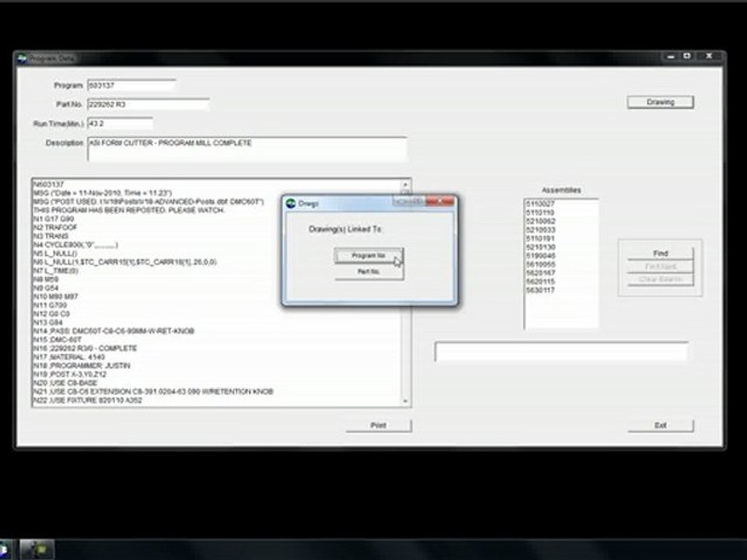This screenshot has height=560, width=747.
Task: Select assembly 5630117 in the list
Action: 540,290
